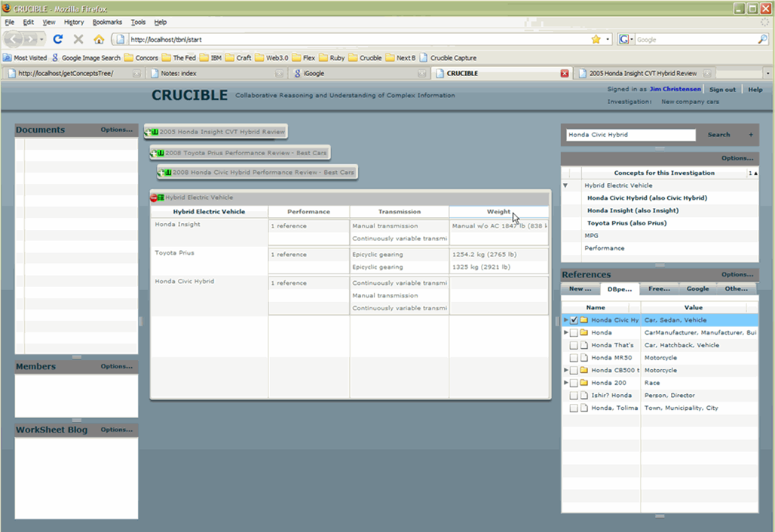The image size is (775, 532).
Task: Open Options... in the Documents panel
Action: point(117,130)
